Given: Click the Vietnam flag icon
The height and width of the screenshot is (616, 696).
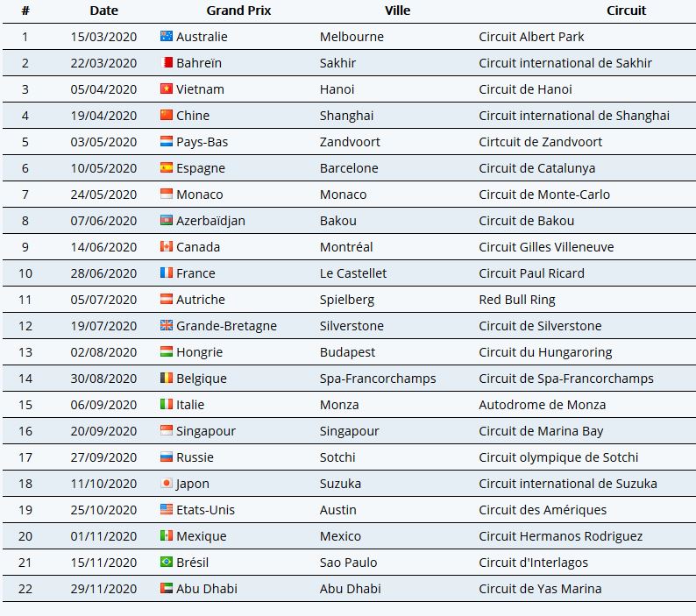Looking at the screenshot, I should (x=167, y=89).
